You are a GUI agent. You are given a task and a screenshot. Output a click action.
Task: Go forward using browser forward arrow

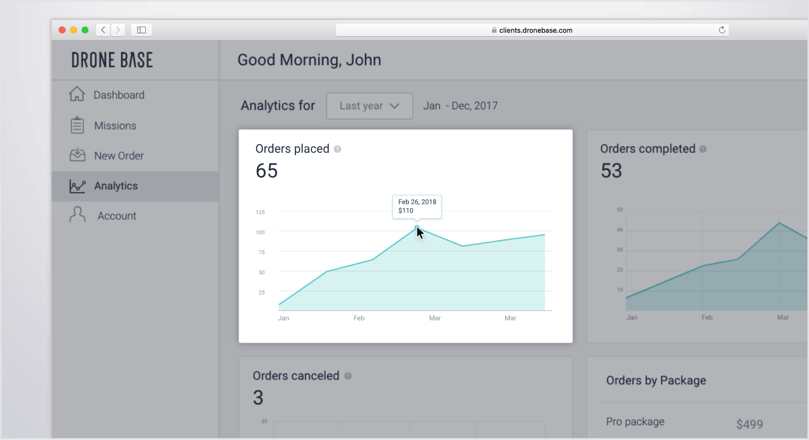(x=118, y=30)
